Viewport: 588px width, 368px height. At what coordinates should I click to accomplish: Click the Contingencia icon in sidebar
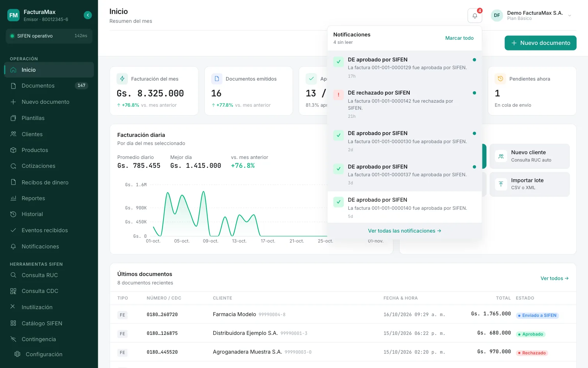point(14,339)
